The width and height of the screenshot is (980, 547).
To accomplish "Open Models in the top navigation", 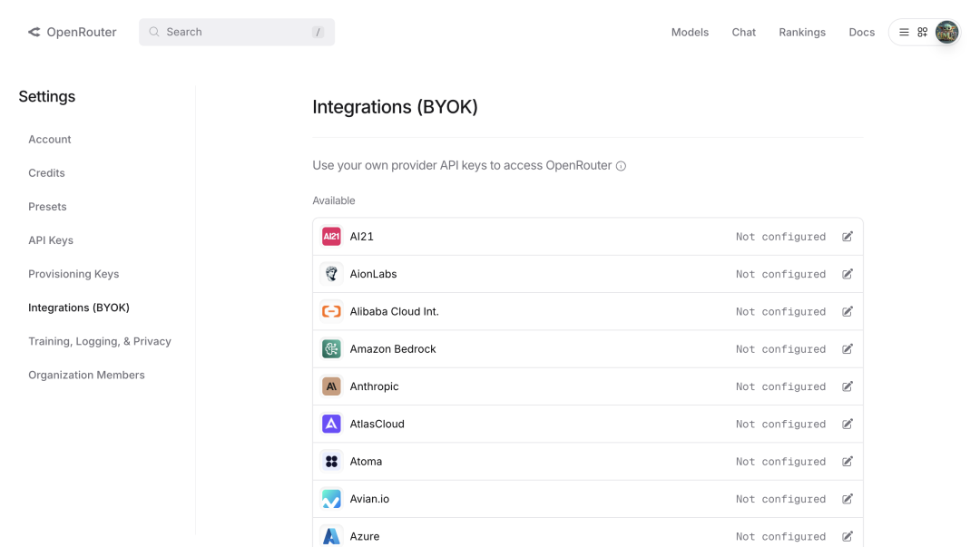I will point(690,32).
